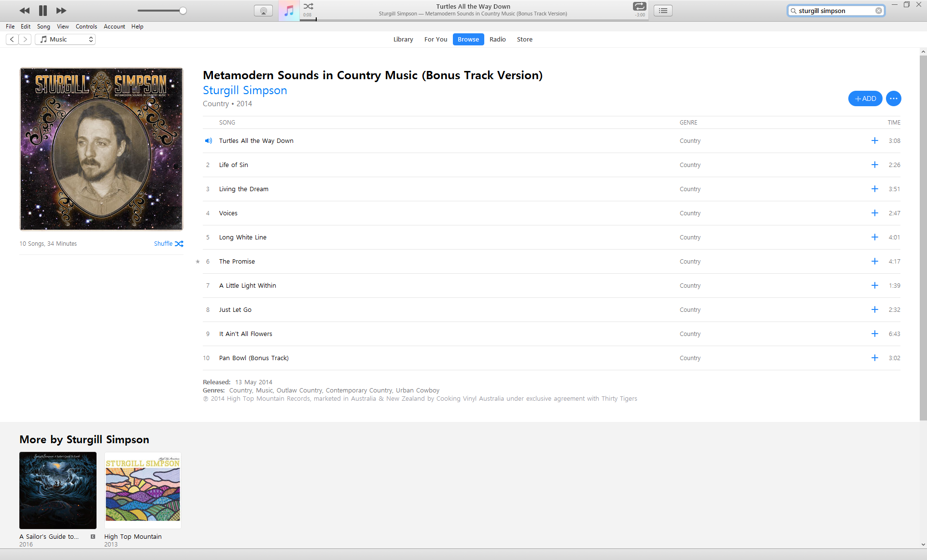Click the now playing music note artwork

pyautogui.click(x=289, y=11)
